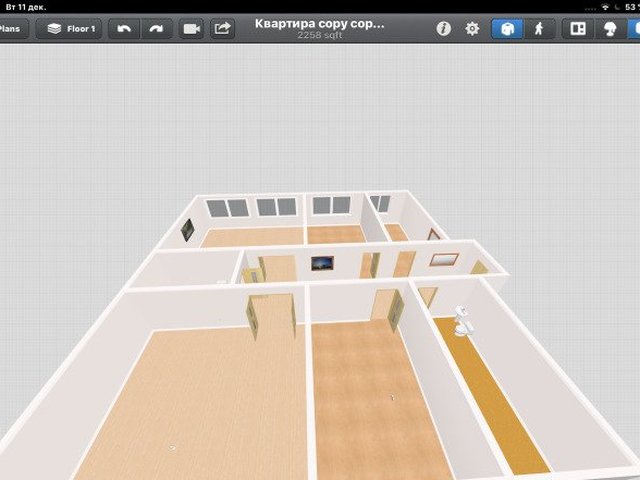Select the project title Квартира copy
The width and height of the screenshot is (640, 480).
320,24
